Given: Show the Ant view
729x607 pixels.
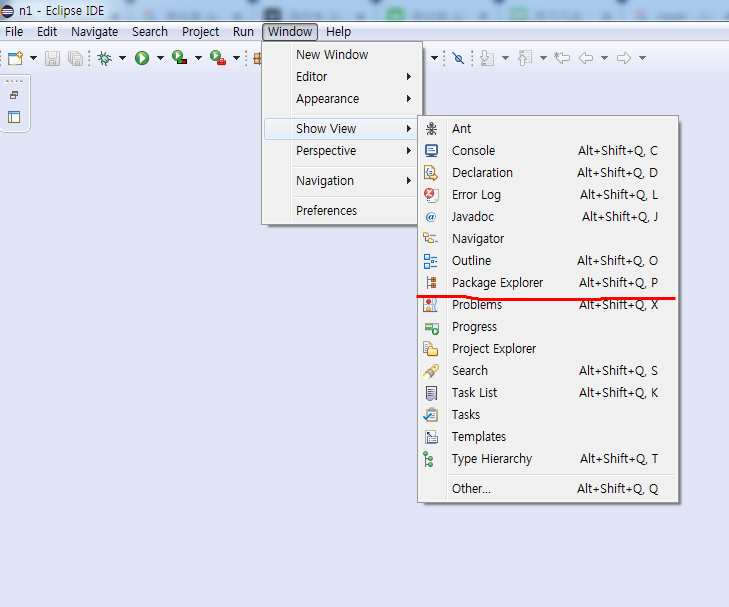Looking at the screenshot, I should [x=548, y=129].
